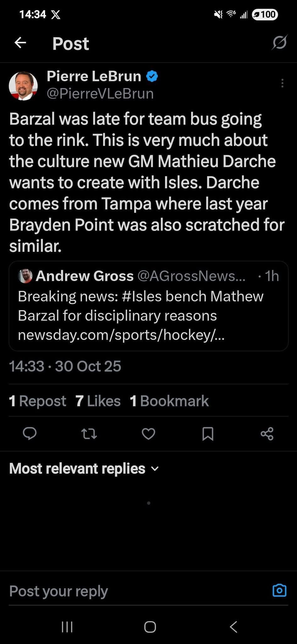Tap the back arrow in header
Viewport: 297px width, 644px height.
tap(20, 43)
